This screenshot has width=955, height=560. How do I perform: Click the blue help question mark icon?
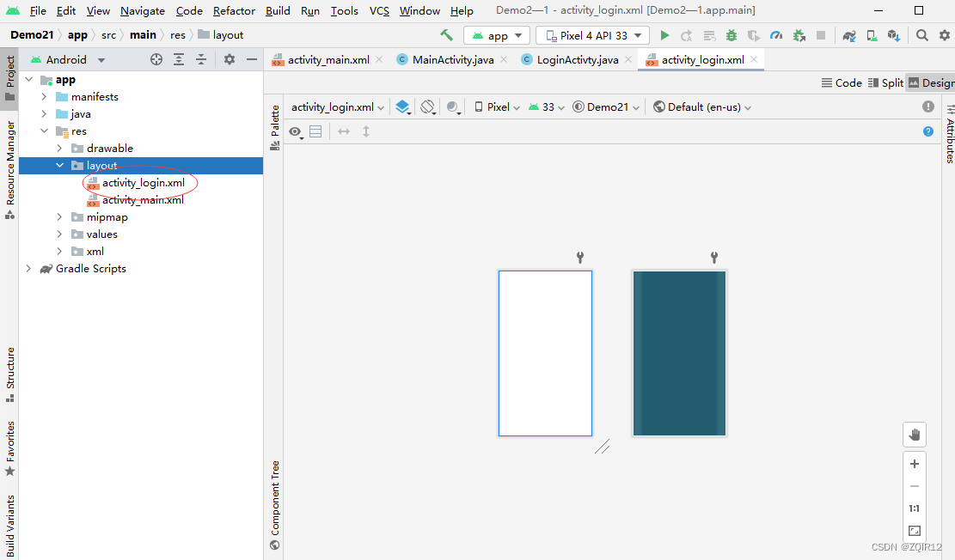927,131
